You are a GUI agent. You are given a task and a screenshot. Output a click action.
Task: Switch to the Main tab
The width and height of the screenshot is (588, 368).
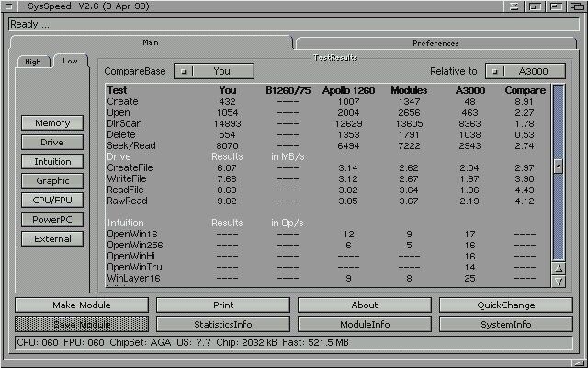pyautogui.click(x=151, y=42)
